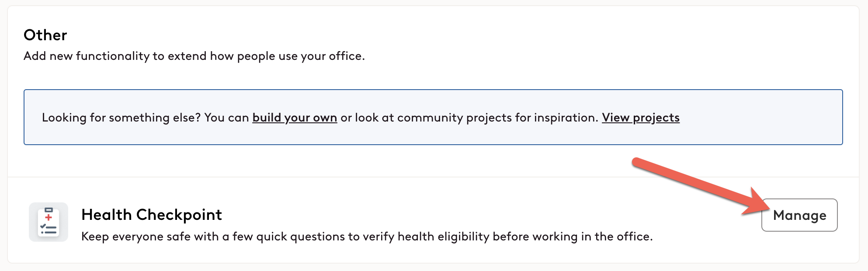868x271 pixels.
Task: Click the clipboard clip atop the icon
Action: [49, 210]
